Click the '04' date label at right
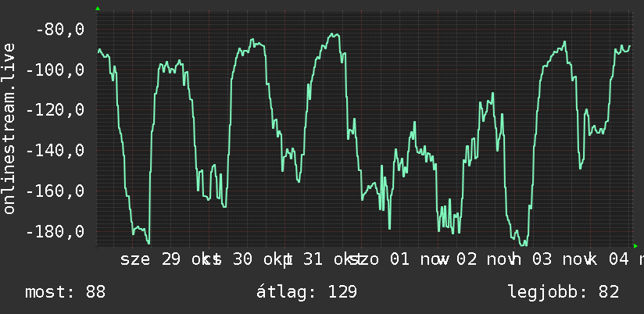644x314 pixels. [x=619, y=259]
